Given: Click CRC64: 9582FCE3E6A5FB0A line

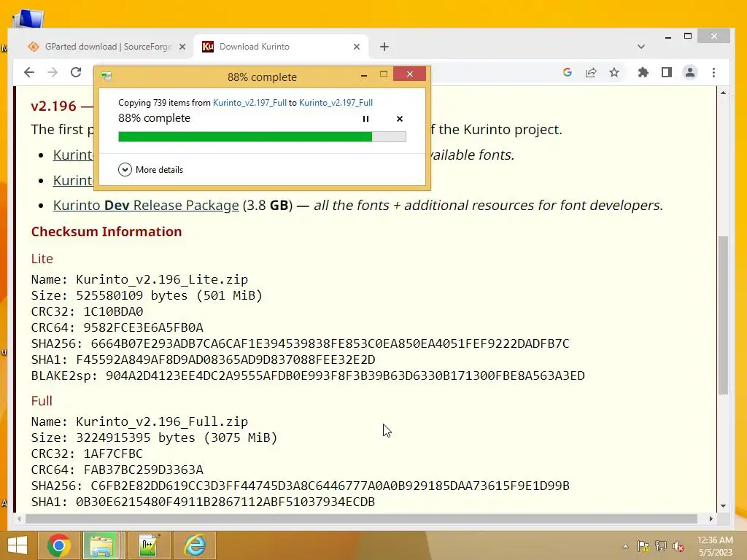Looking at the screenshot, I should pos(117,327).
